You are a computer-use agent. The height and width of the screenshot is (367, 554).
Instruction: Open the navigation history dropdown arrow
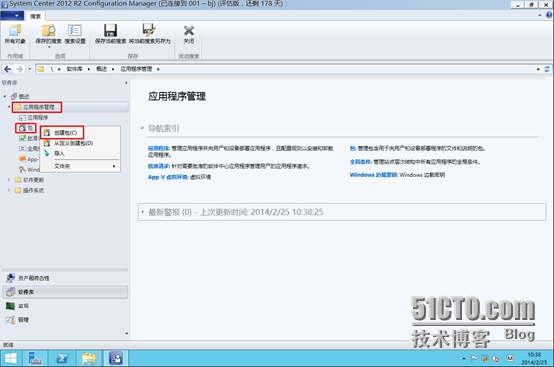(x=30, y=69)
